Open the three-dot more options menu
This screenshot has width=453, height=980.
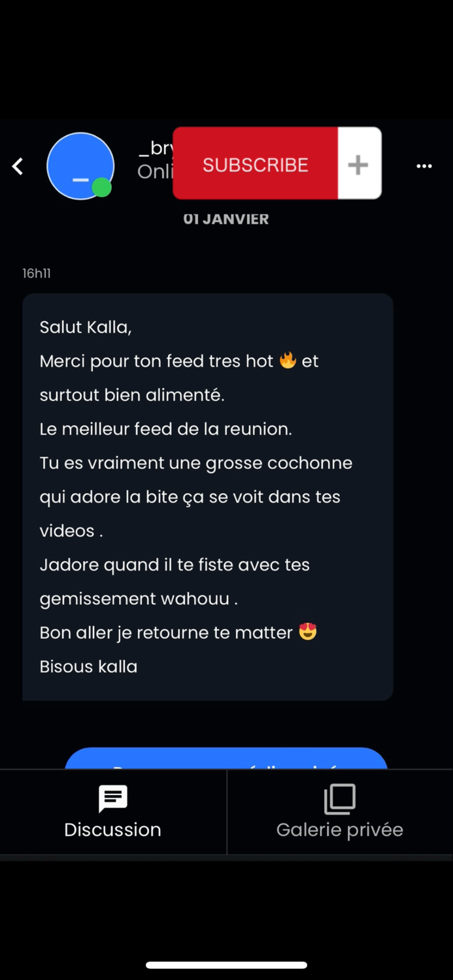(x=424, y=167)
